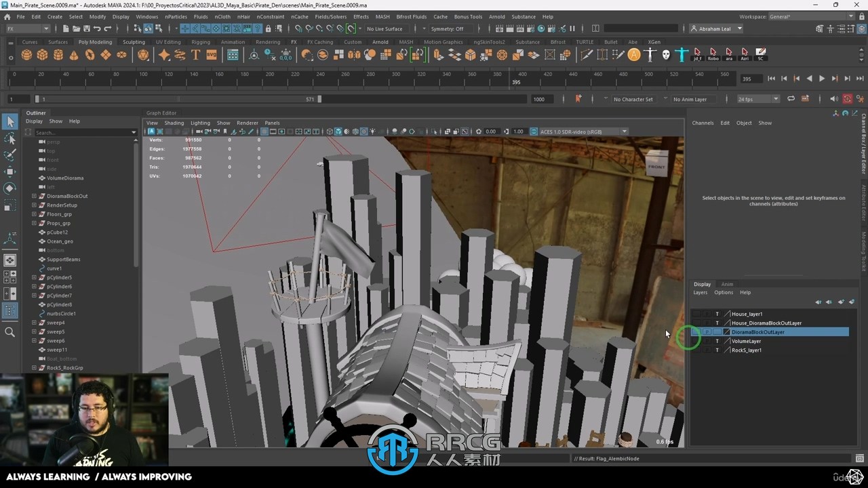Image resolution: width=868 pixels, height=488 pixels.
Task: Switch to the Anim layer tab
Action: pyautogui.click(x=727, y=284)
